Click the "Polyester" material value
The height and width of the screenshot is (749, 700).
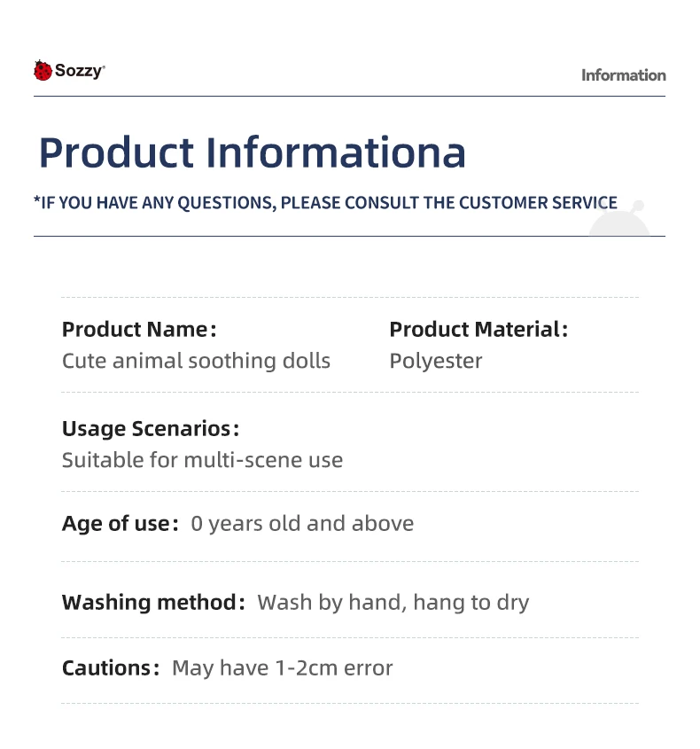436,361
